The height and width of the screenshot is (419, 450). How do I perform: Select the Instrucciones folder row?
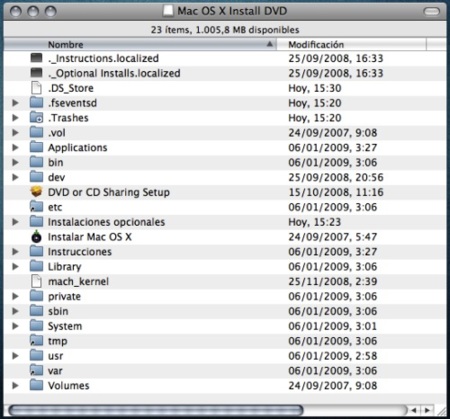pos(225,252)
